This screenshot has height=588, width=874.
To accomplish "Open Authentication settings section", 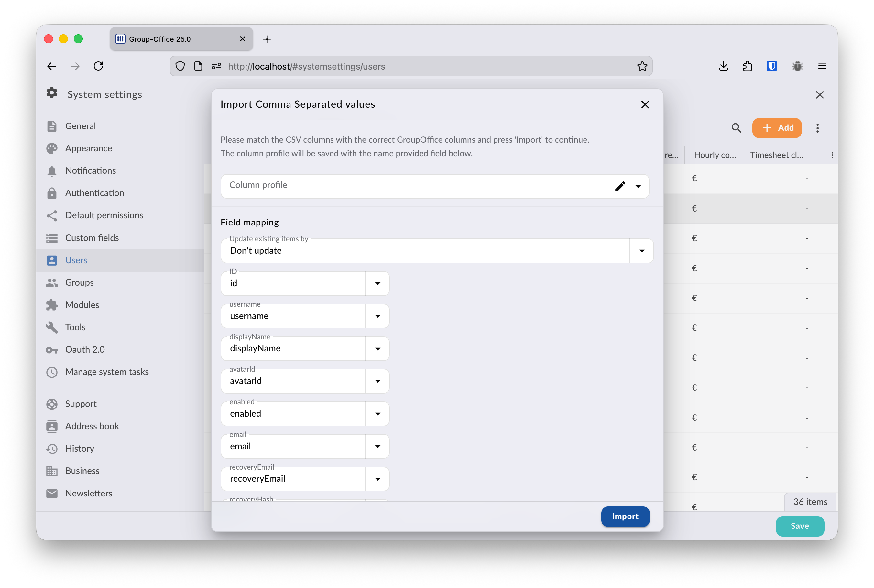I will coord(120,193).
